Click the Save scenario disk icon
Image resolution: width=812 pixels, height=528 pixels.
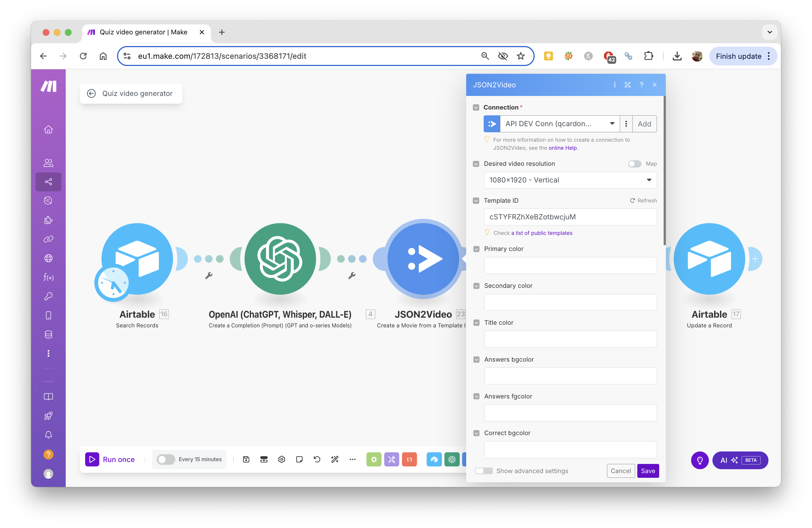click(246, 460)
